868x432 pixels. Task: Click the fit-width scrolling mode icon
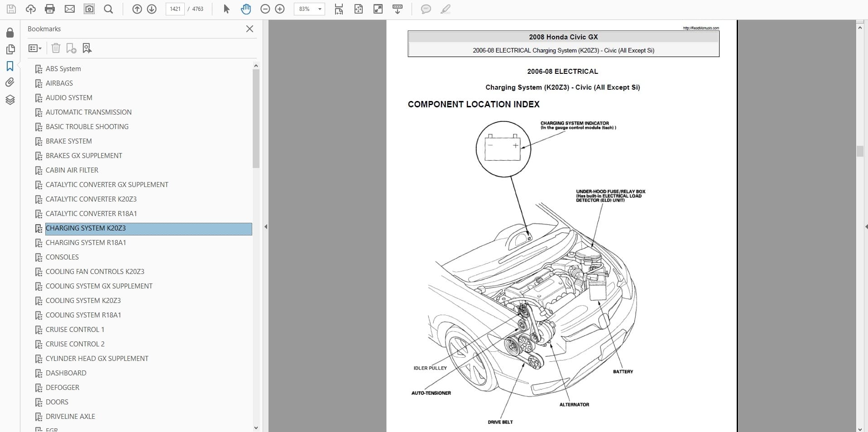[x=339, y=9]
